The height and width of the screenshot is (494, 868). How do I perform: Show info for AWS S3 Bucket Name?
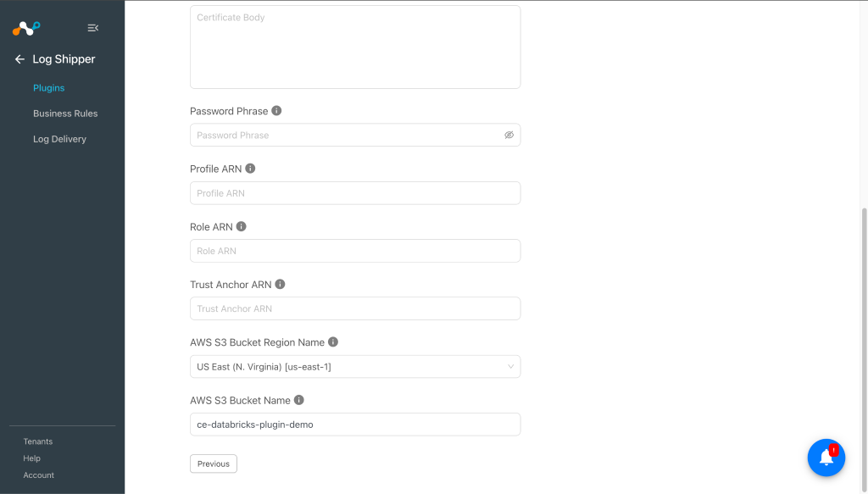click(299, 399)
